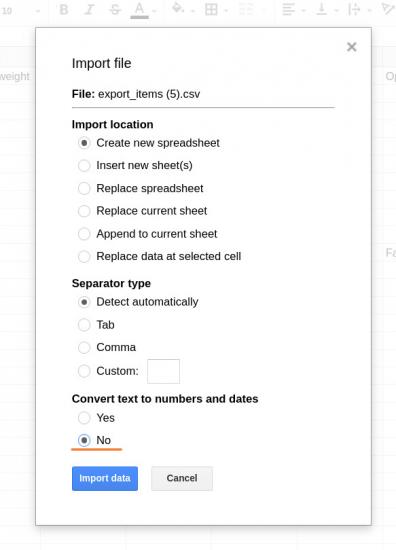Click the horizontal align icon
This screenshot has height=550, width=396.
[289, 10]
